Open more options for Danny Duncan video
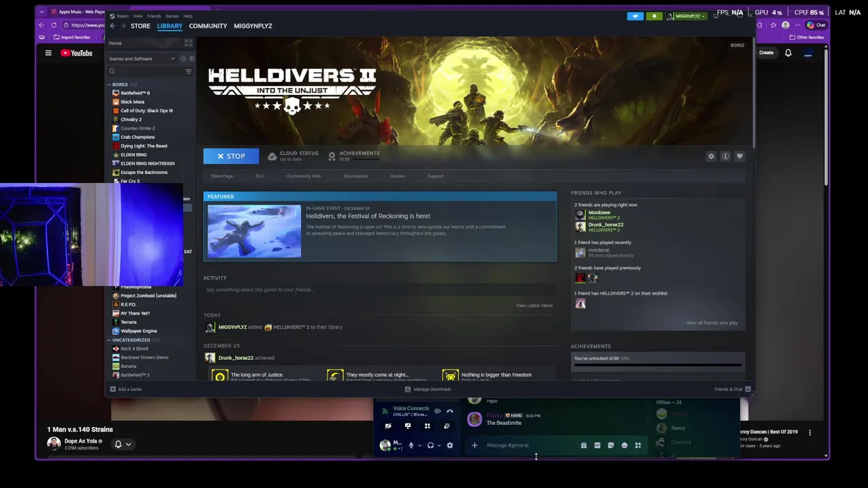Image resolution: width=868 pixels, height=488 pixels. point(810,432)
